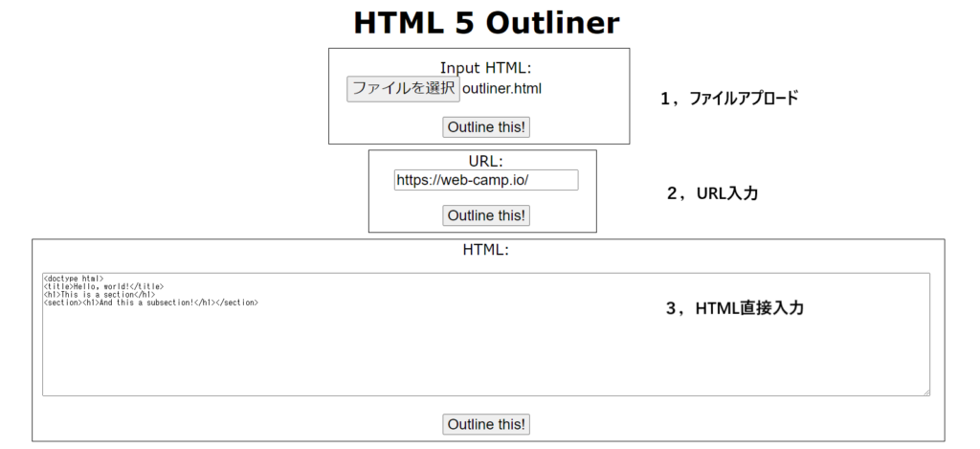The width and height of the screenshot is (980, 449).
Task: Place cursor in the section subsection line
Action: click(150, 303)
